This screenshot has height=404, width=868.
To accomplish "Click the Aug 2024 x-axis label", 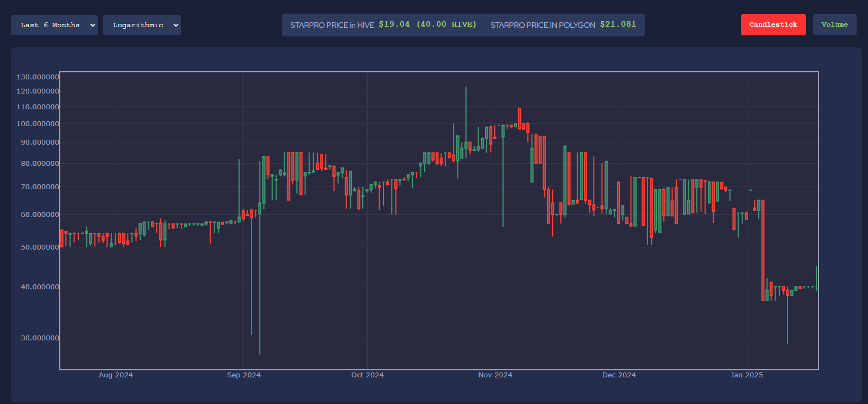I will pos(116,375).
